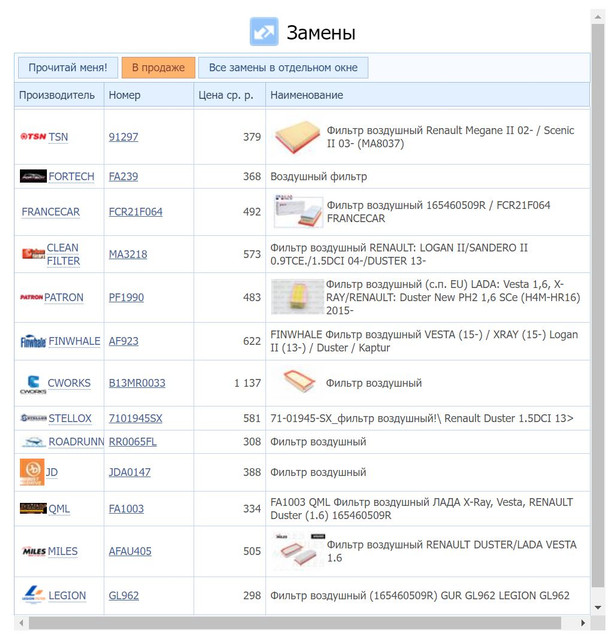View the CWORKS air filter thumbnail

pyautogui.click(x=299, y=382)
